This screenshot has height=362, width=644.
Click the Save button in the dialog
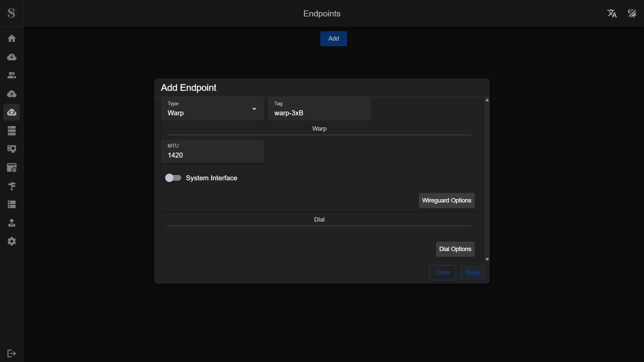click(x=473, y=273)
